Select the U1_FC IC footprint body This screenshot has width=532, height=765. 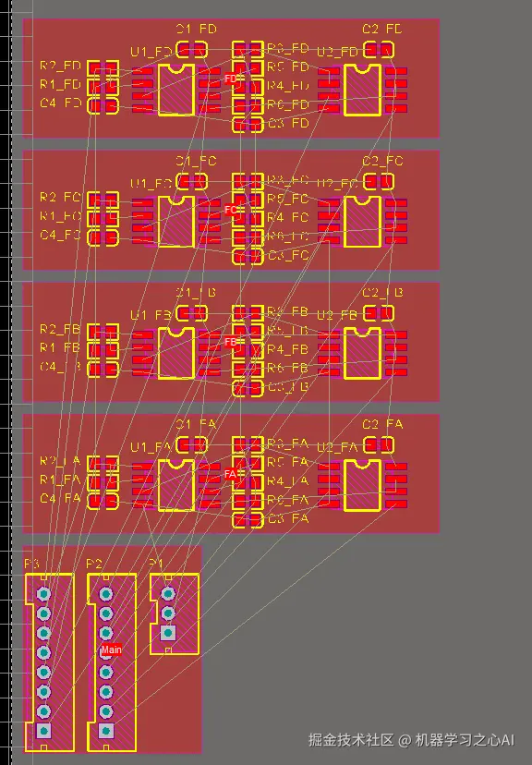(x=176, y=222)
